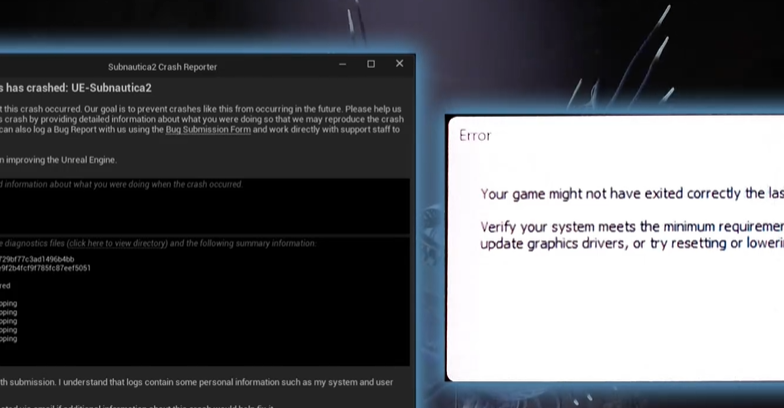Close the Subnautica2 Crash Reporter window
784x408 pixels.
[x=400, y=64]
